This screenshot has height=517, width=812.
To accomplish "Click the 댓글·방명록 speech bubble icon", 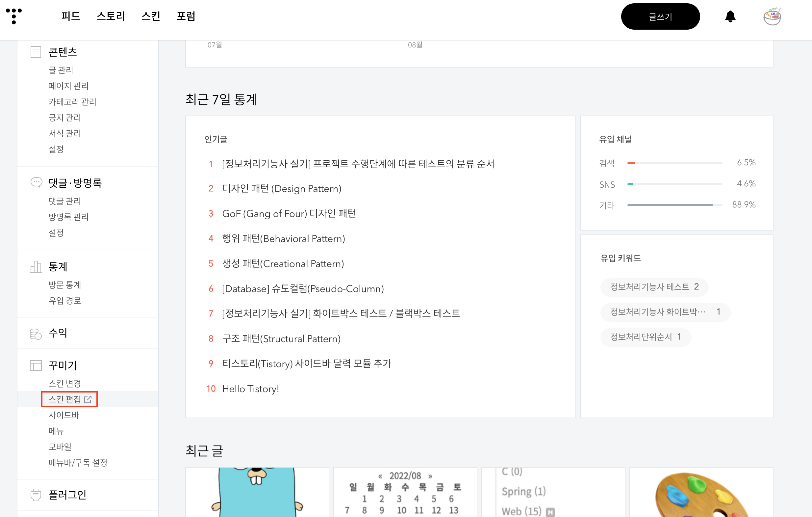I will [x=36, y=182].
